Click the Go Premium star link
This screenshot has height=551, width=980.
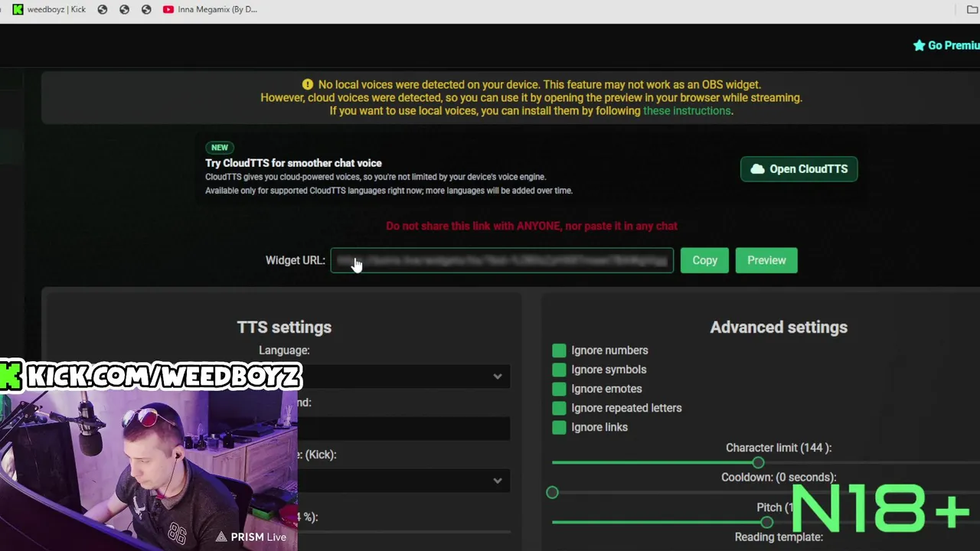946,45
